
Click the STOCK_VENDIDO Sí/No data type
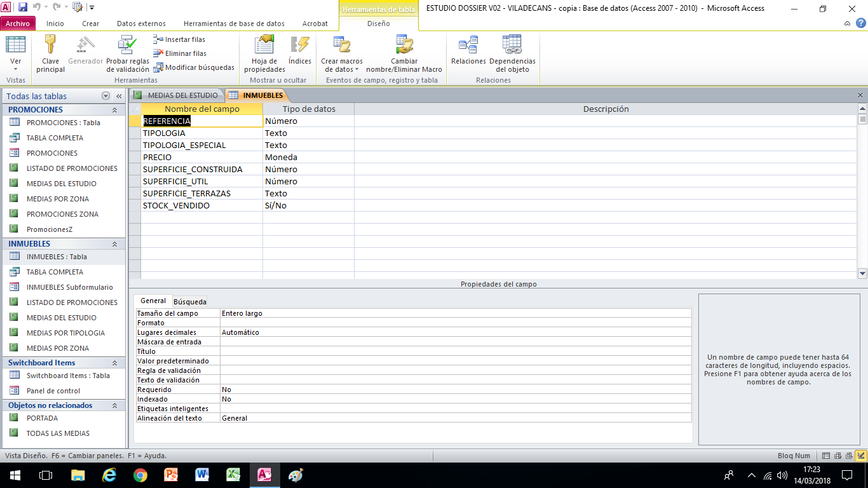coord(308,206)
